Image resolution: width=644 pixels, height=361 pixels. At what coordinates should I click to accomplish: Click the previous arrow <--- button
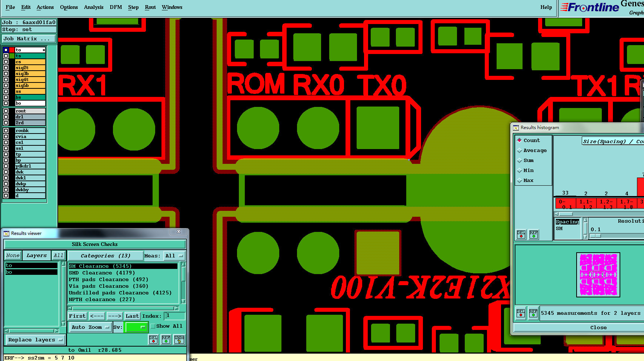point(97,316)
